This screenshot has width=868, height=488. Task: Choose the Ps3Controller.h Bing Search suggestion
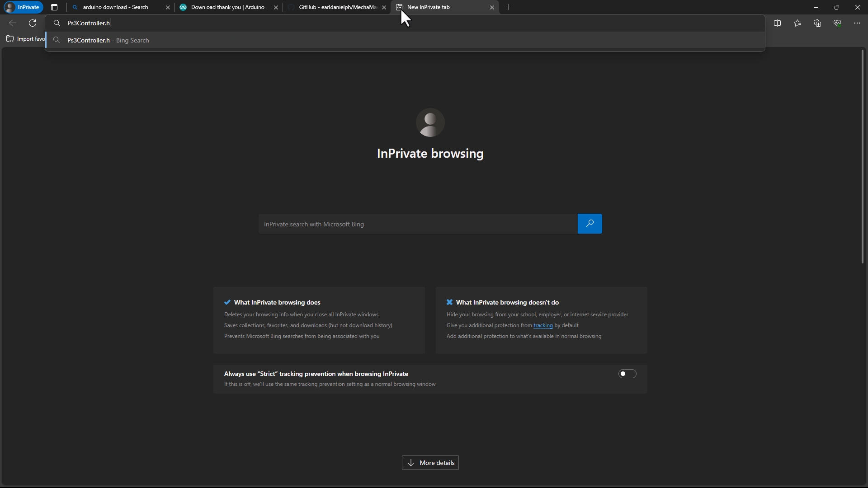click(405, 40)
